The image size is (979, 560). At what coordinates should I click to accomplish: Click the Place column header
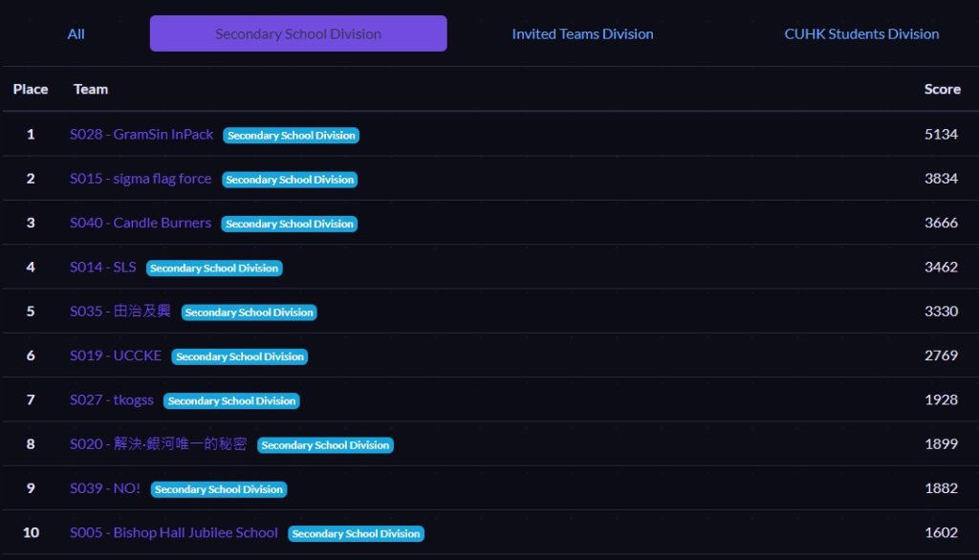point(31,89)
